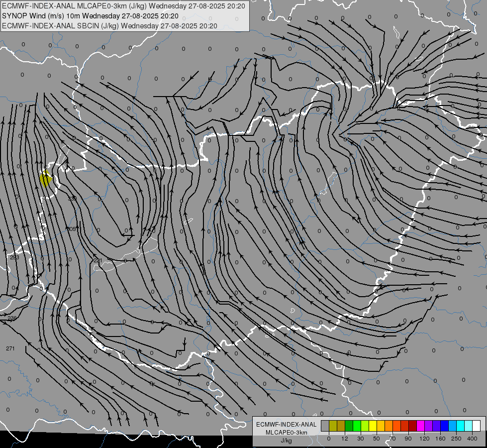The width and height of the screenshot is (487, 448).
Task: Select the magenta swatch in the legend
Action: coord(420,426)
